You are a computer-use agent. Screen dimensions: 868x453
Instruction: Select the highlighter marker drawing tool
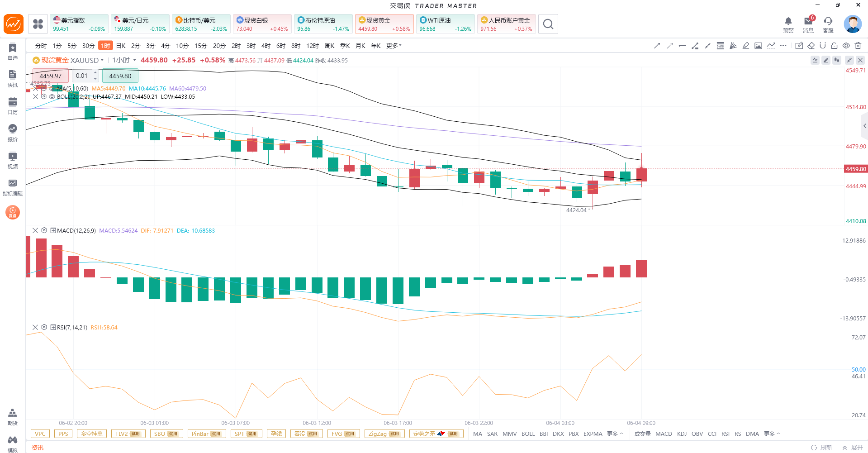tap(746, 46)
